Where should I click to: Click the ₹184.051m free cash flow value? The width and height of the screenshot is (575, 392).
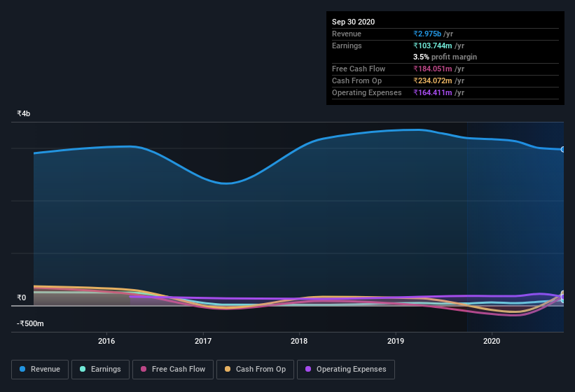pyautogui.click(x=433, y=69)
